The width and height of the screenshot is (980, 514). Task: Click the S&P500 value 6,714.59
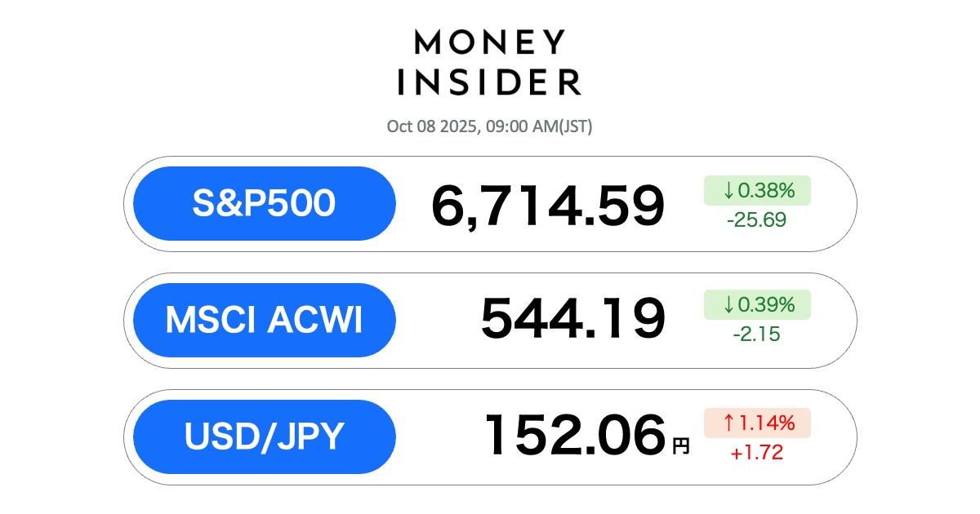[547, 206]
